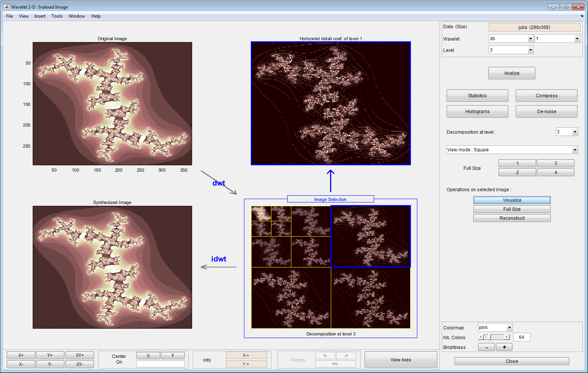
Task: Toggle the Center On X button
Action: pos(148,355)
